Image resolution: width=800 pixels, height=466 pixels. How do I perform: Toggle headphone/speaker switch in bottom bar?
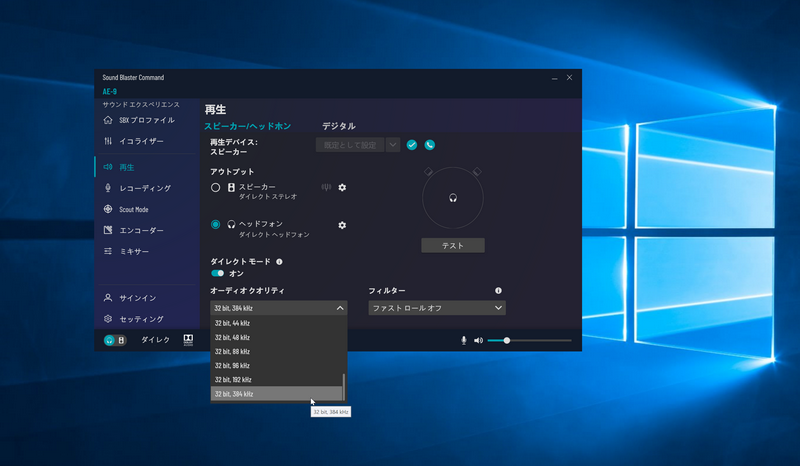click(115, 340)
